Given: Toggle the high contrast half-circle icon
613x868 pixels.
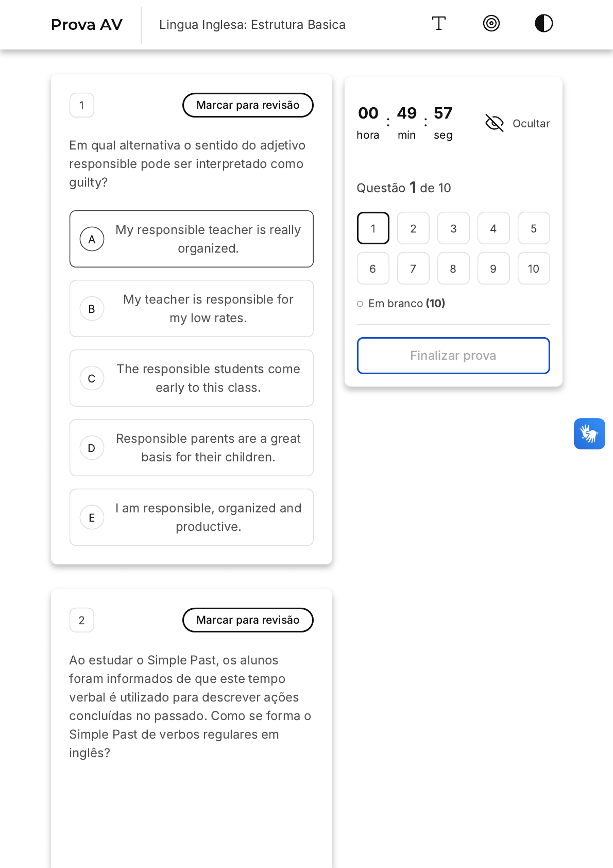Looking at the screenshot, I should pyautogui.click(x=543, y=24).
